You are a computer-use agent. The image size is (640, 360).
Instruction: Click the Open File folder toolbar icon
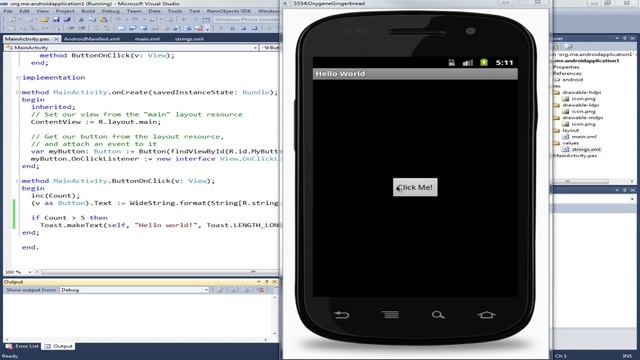click(x=44, y=20)
